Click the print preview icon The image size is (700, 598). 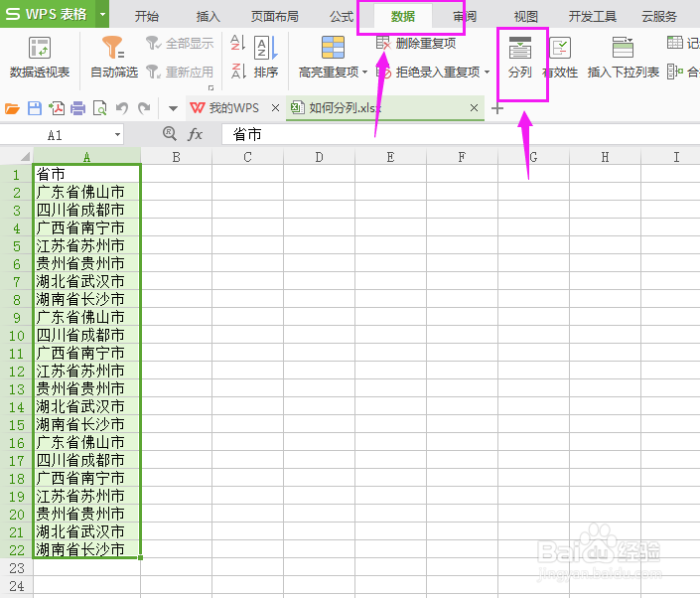(99, 108)
